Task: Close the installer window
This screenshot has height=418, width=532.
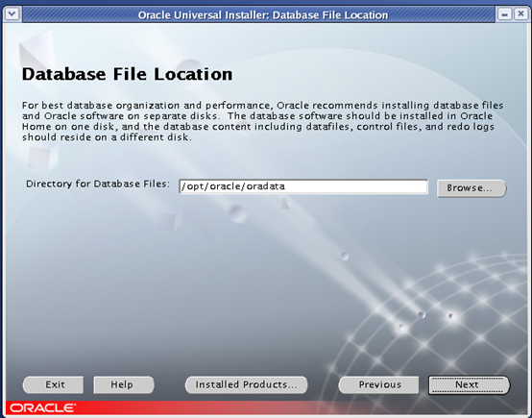Action: (520, 14)
